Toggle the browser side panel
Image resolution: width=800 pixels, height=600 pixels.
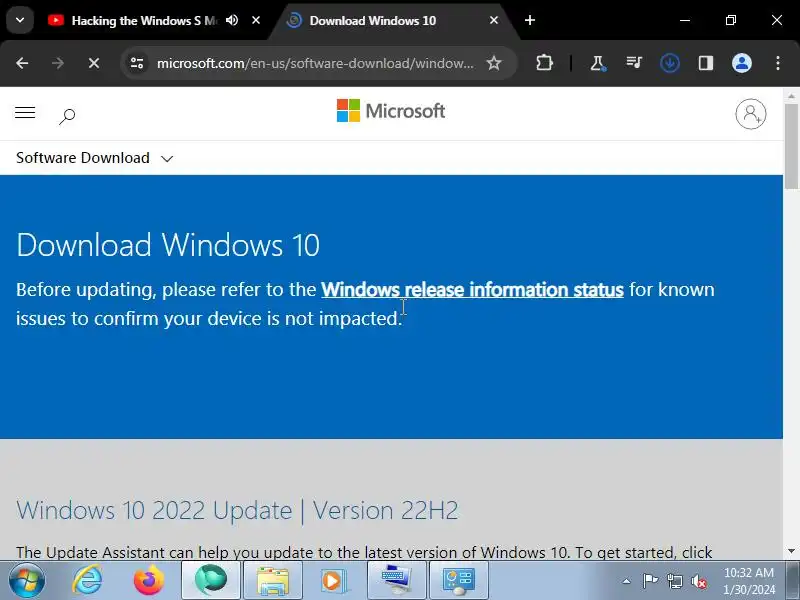706,63
